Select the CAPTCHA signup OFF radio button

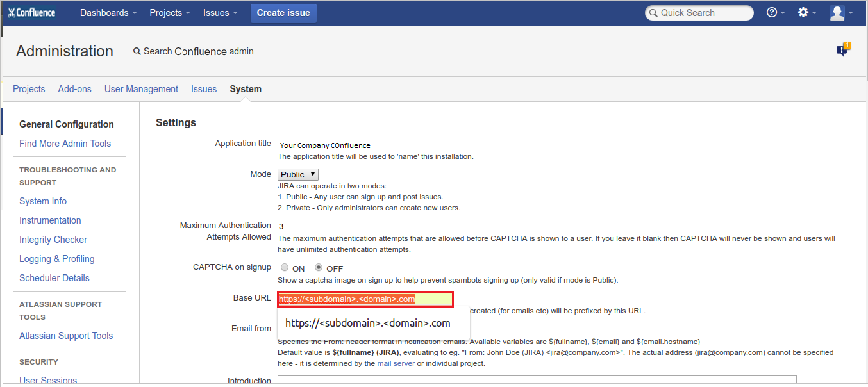(x=318, y=267)
